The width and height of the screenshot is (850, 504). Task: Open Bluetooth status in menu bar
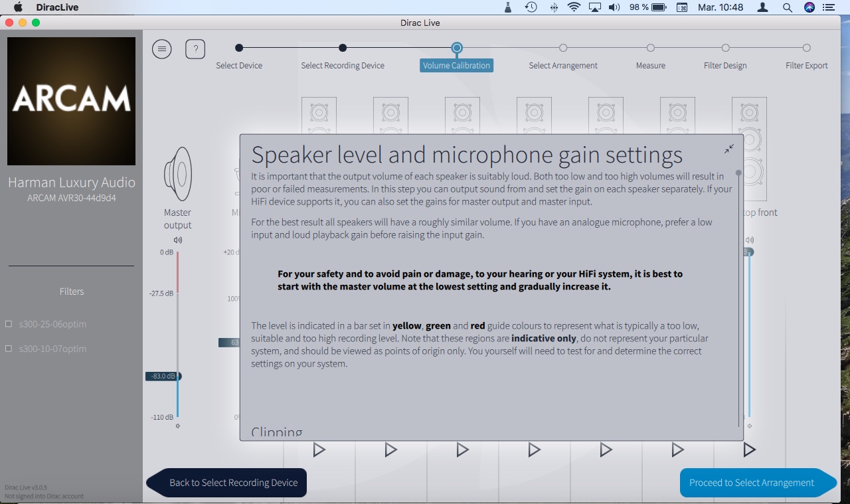554,7
